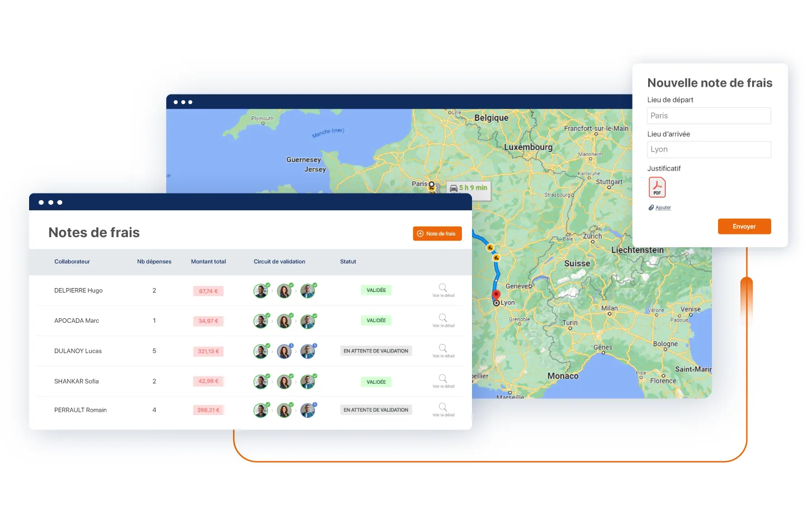The image size is (812, 509).
Task: Click the Montant total column header
Action: point(209,262)
